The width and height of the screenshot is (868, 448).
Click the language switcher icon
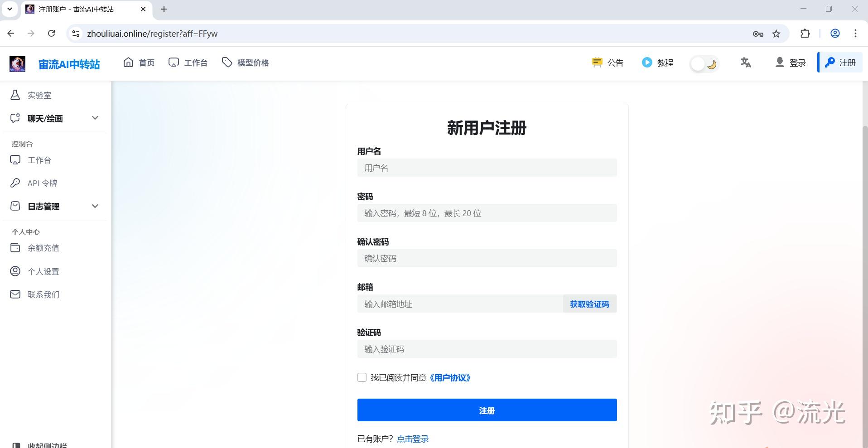[x=745, y=63]
